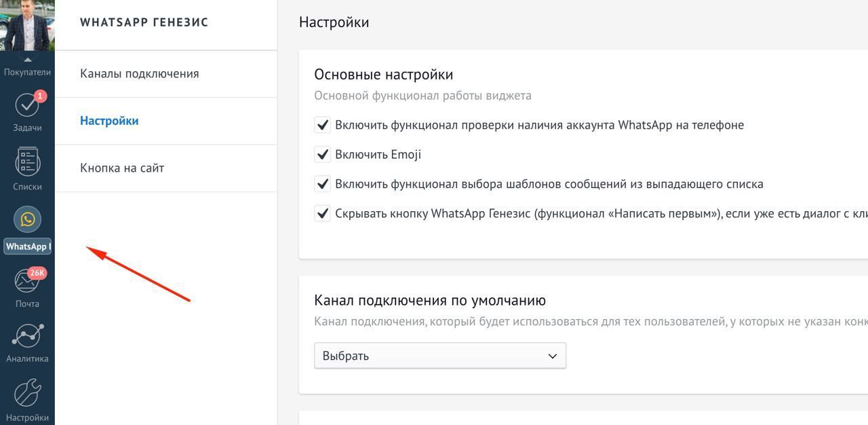Click the Включить Emoji label

[378, 154]
